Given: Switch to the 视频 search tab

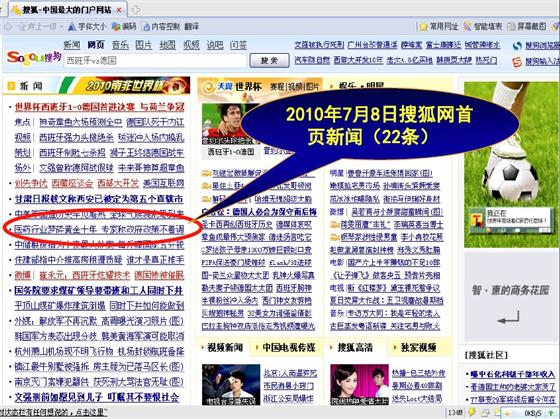Looking at the screenshot, I should coord(191,45).
